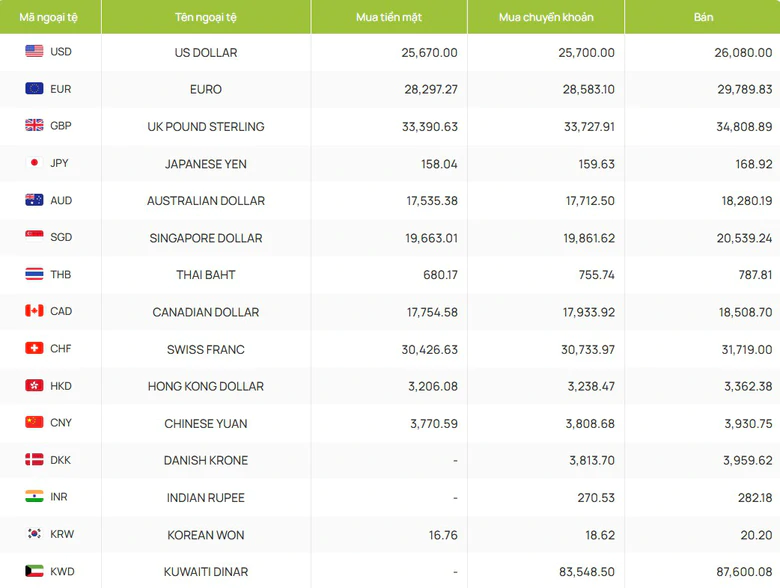Click the AUD transfer buy value 17,712.50
This screenshot has width=780, height=588.
(590, 201)
